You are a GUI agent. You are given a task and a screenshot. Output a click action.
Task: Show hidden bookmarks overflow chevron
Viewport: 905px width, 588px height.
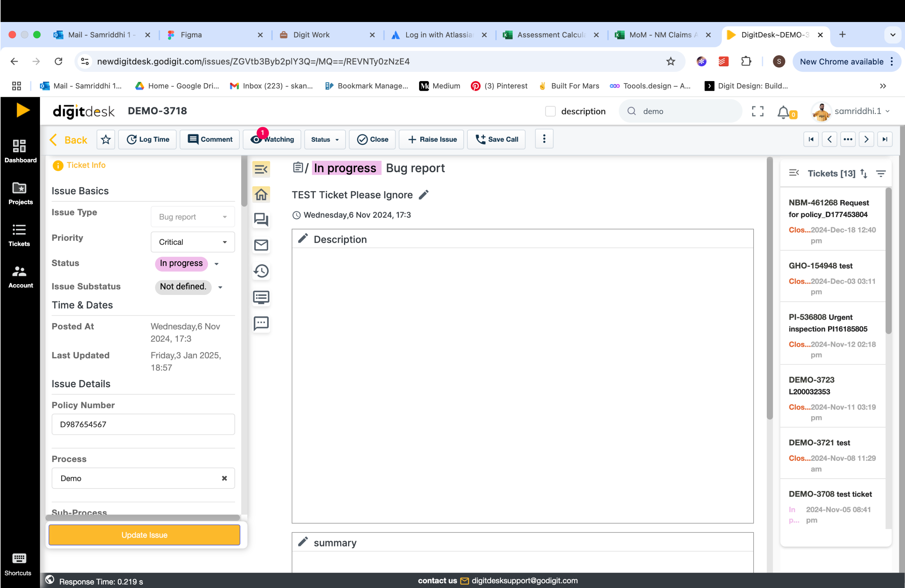[x=883, y=86]
